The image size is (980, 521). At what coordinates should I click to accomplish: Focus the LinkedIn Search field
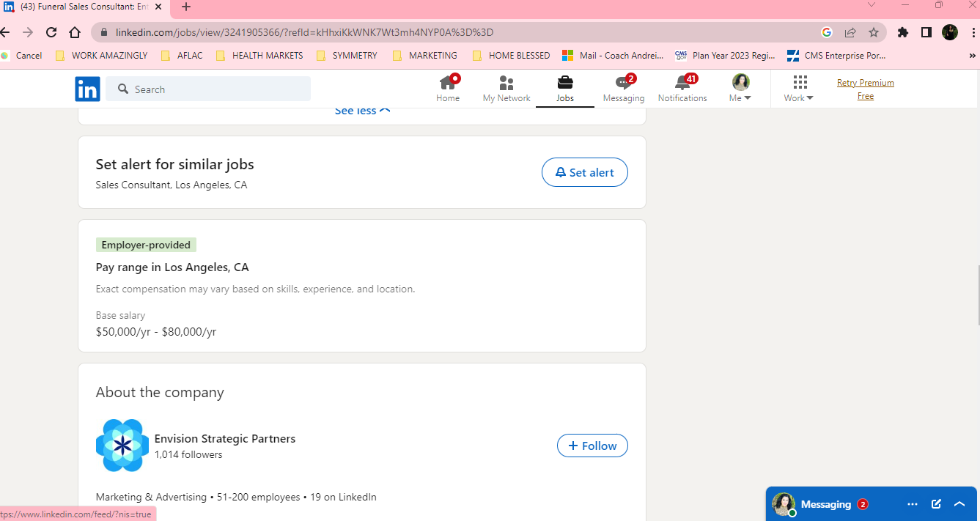(x=208, y=89)
